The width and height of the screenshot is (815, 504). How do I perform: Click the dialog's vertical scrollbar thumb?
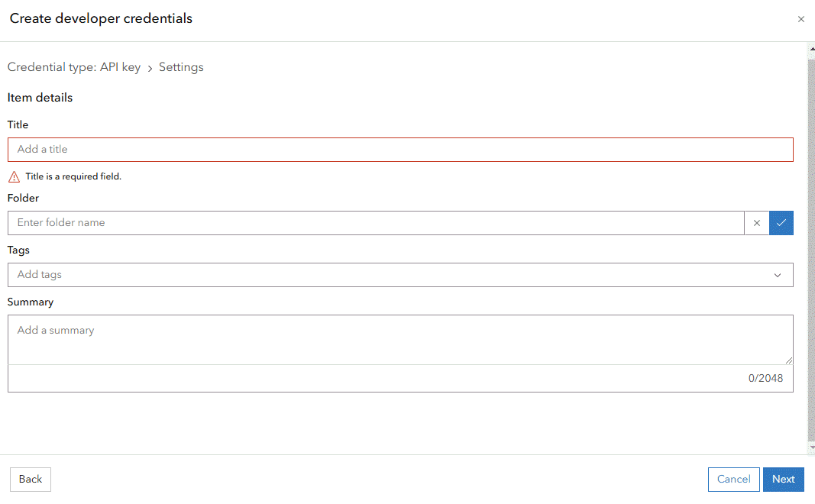tap(811, 244)
